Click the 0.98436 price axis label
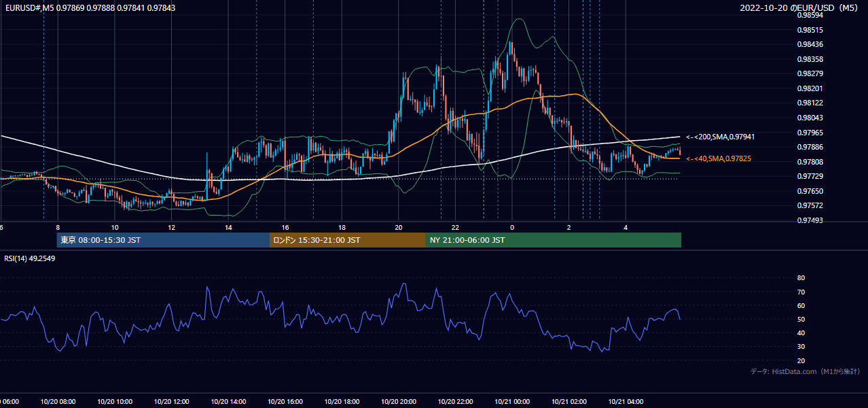Viewport: 868px width, 408px height. pos(810,45)
